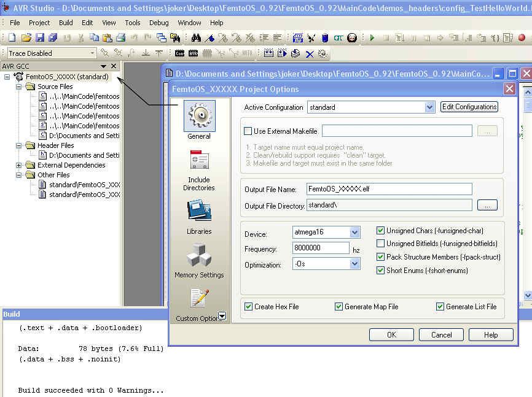This screenshot has width=532, height=397.
Task: Open the Build menu
Action: [x=66, y=23]
